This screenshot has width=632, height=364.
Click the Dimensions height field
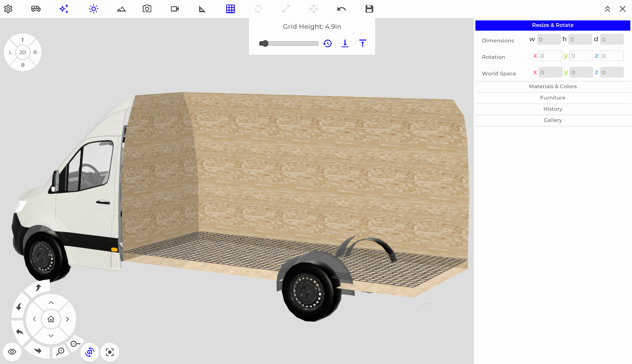[580, 40]
